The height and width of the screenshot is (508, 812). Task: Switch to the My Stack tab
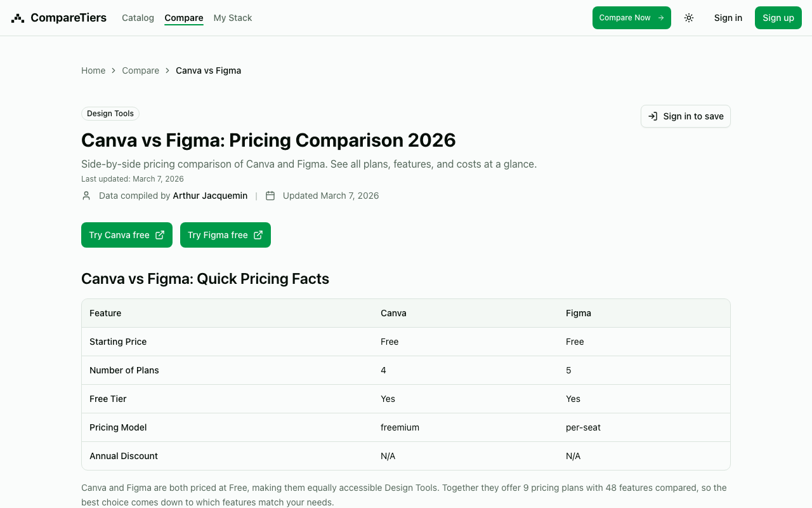coord(233,18)
